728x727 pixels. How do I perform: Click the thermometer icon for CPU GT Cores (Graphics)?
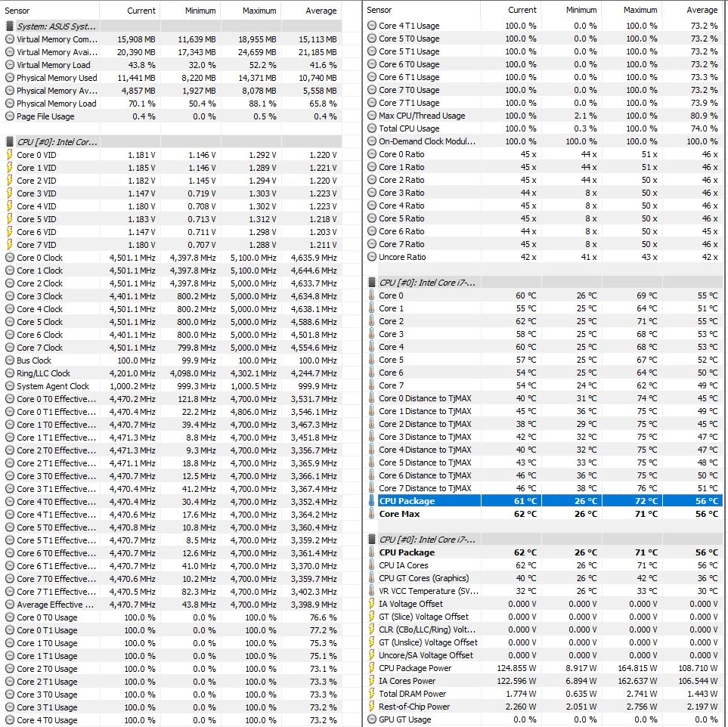pyautogui.click(x=371, y=578)
